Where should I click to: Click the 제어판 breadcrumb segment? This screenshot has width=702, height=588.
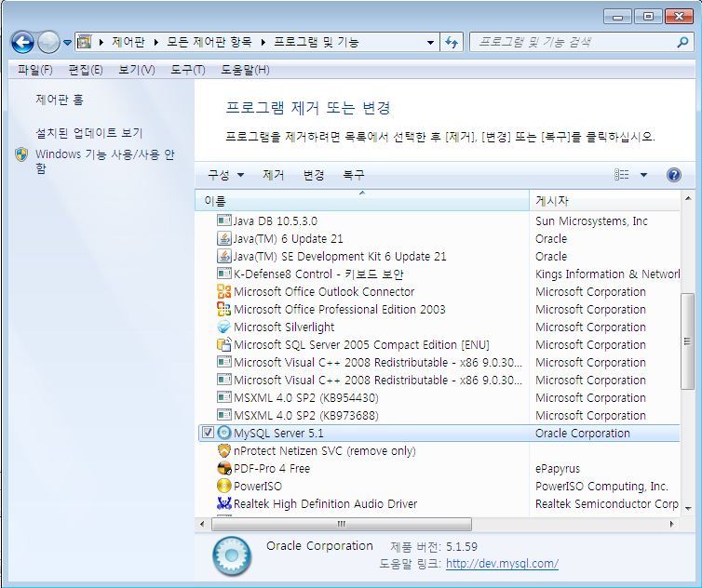(128, 42)
